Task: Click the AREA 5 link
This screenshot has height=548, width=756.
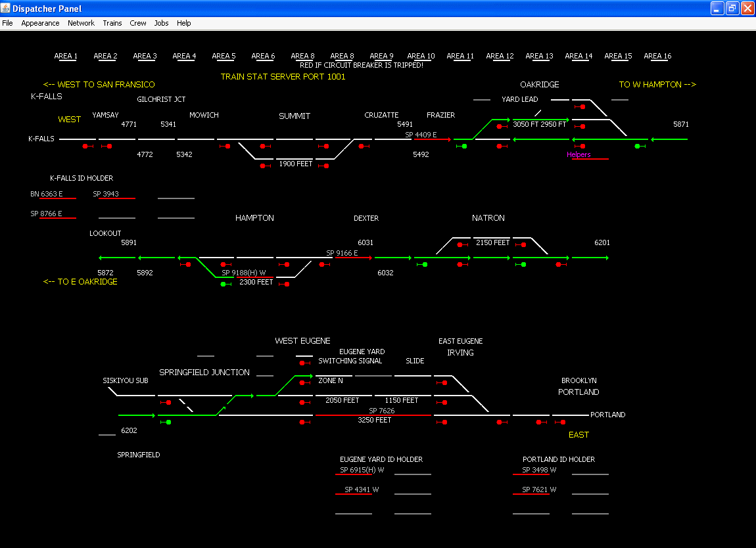Action: [224, 56]
